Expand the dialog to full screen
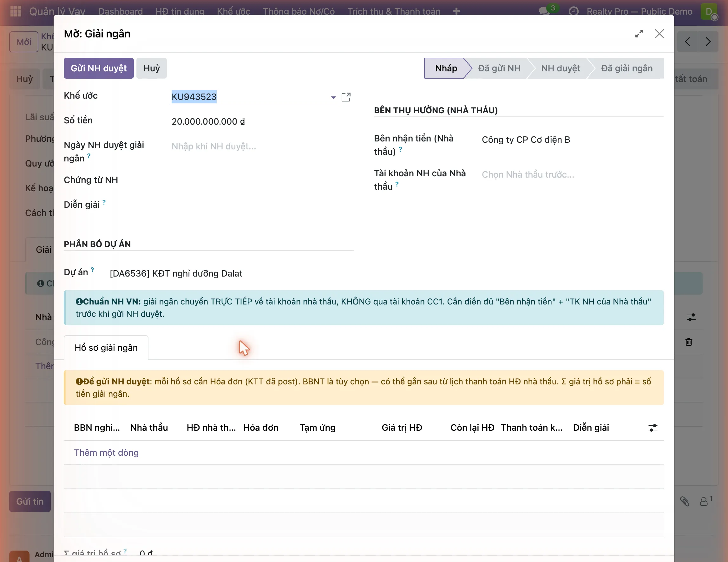This screenshot has width=728, height=562. click(639, 34)
